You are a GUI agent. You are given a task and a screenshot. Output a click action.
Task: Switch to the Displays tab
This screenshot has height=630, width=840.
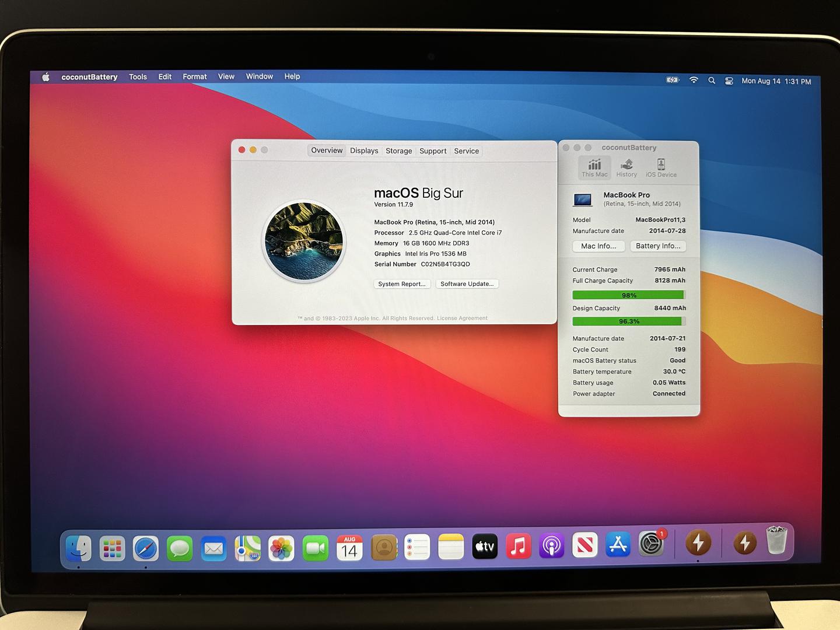[x=364, y=150]
